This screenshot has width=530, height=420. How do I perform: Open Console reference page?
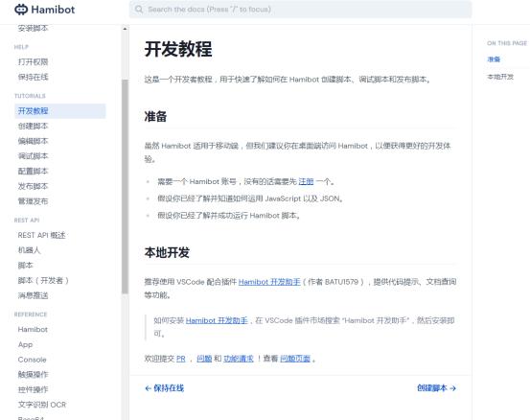point(33,360)
